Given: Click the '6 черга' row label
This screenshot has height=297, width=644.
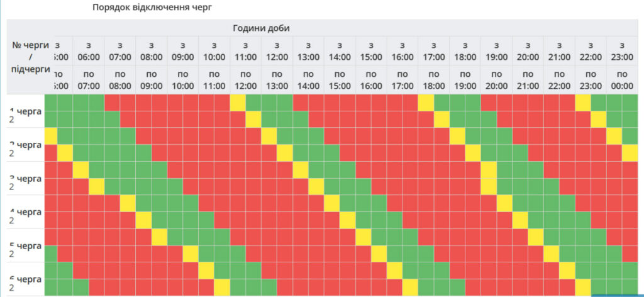Looking at the screenshot, I should [26, 279].
